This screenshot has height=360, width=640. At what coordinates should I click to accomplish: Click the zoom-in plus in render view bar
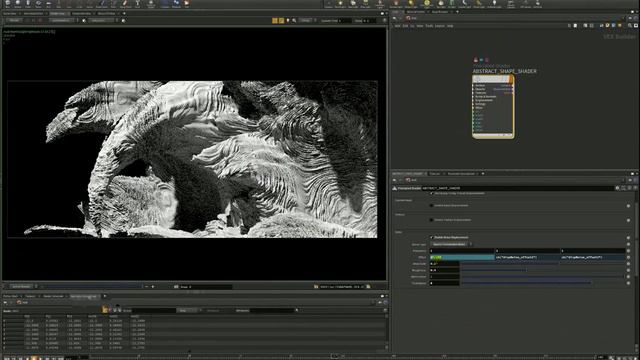point(153,287)
